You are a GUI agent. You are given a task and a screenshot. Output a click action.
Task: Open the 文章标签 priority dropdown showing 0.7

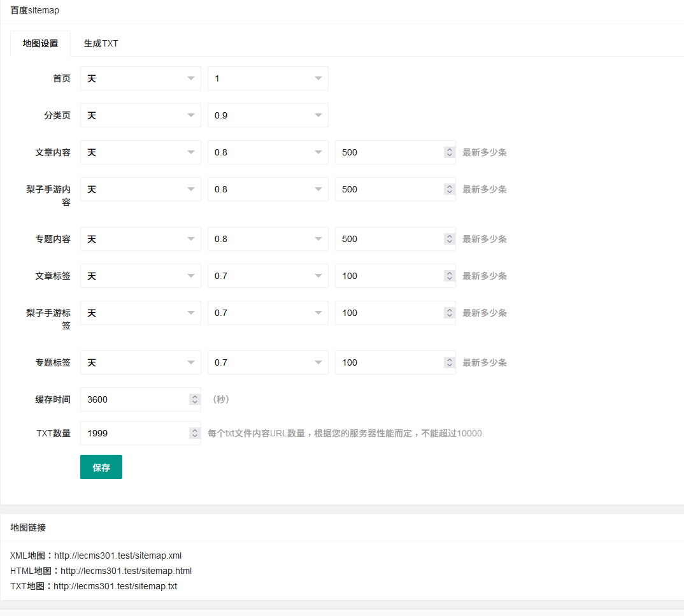267,275
